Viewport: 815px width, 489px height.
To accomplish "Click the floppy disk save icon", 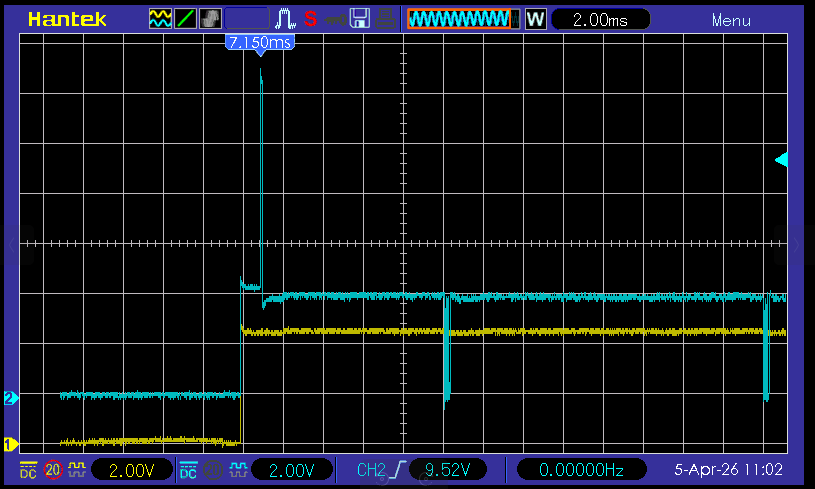I will pyautogui.click(x=360, y=19).
